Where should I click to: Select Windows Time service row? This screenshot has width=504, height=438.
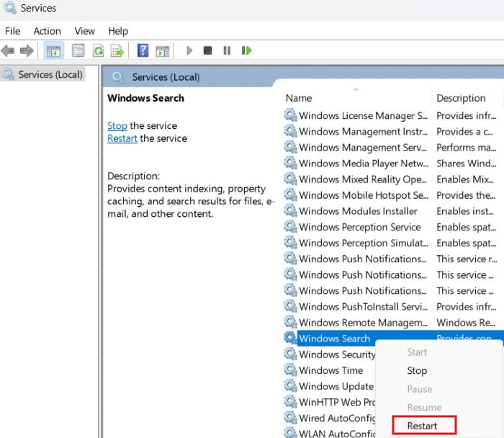[330, 370]
